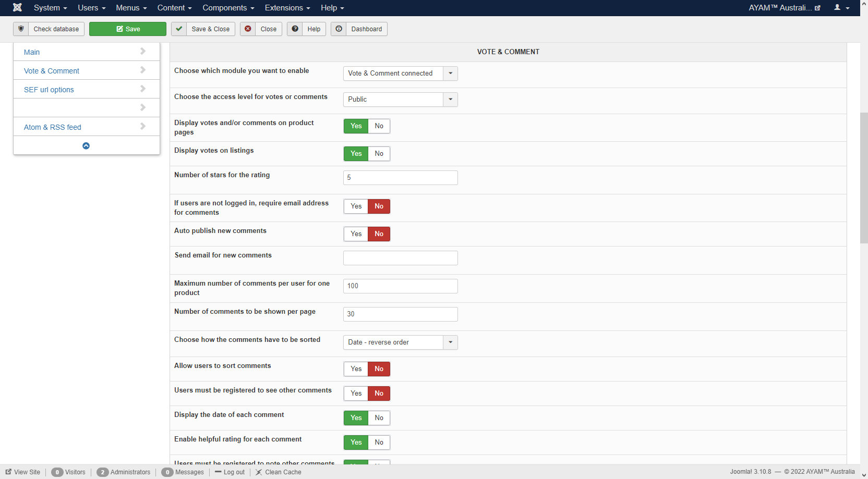Click the Dashboard button
This screenshot has width=868, height=479.
coord(359,29)
